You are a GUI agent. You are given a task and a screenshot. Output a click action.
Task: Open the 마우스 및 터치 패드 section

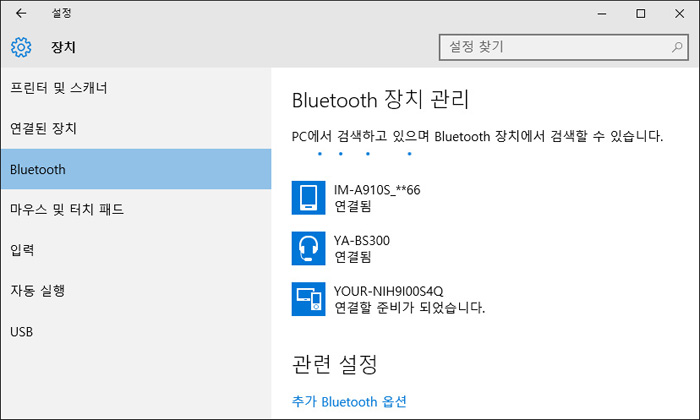[136, 209]
